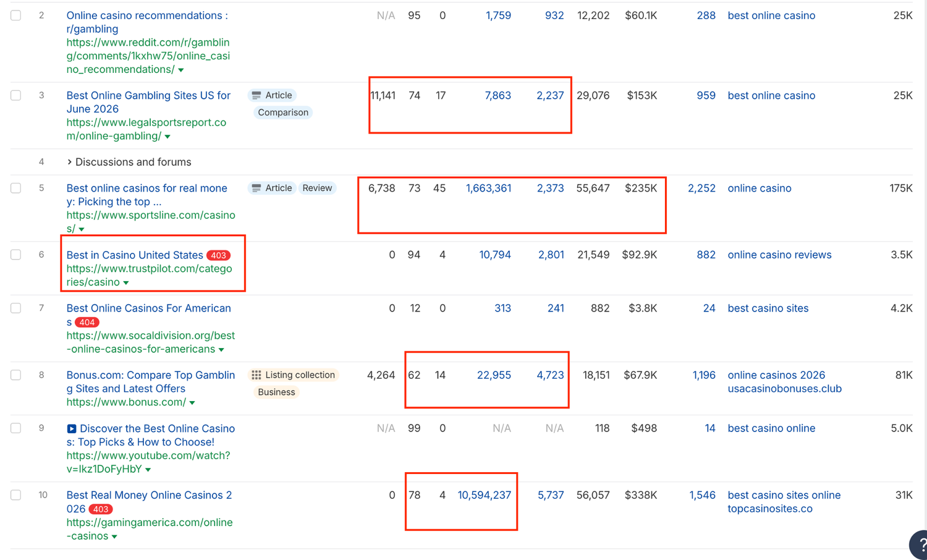The height and width of the screenshot is (560, 927).
Task: Tick the checkbox for the reddit r/gambling row
Action: coord(16,15)
